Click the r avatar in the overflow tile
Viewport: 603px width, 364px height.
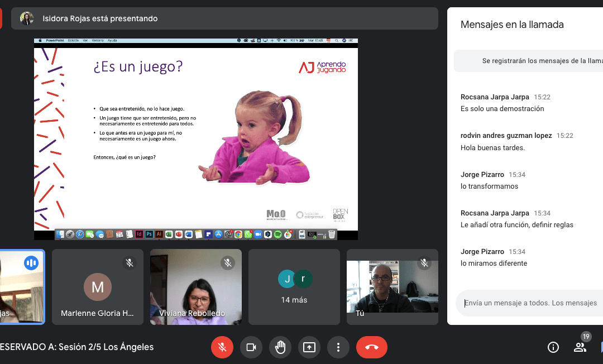[303, 279]
